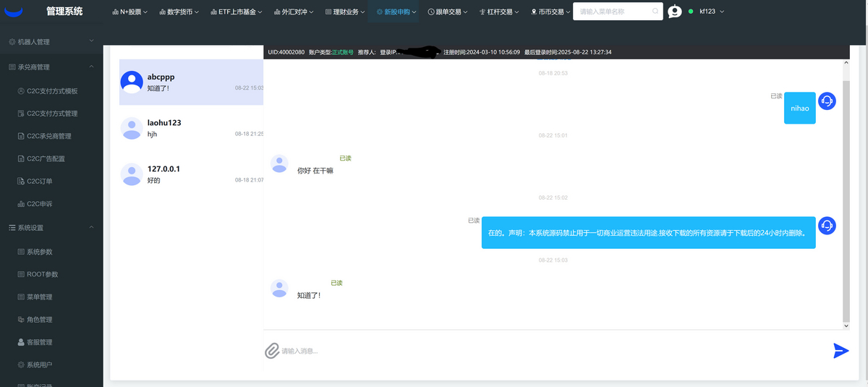Select the 127.0.0.1 conversation
The width and height of the screenshot is (868, 387).
[x=191, y=174]
